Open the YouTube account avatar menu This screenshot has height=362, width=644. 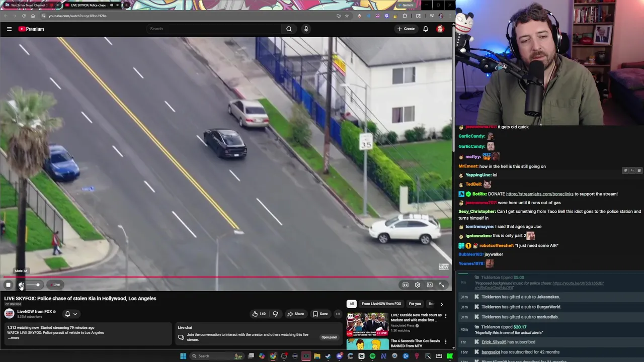click(x=440, y=29)
